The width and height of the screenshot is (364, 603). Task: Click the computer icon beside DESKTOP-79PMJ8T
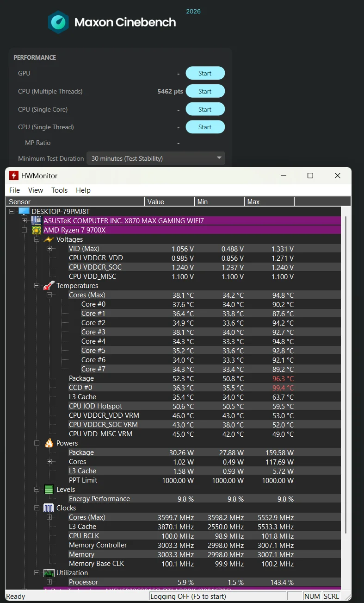(x=24, y=212)
